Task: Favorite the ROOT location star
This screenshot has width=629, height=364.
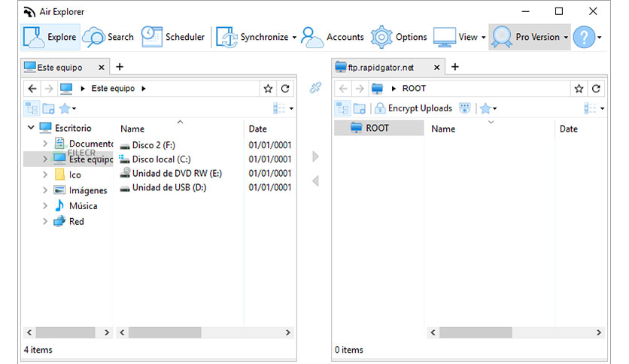Action: [x=579, y=89]
